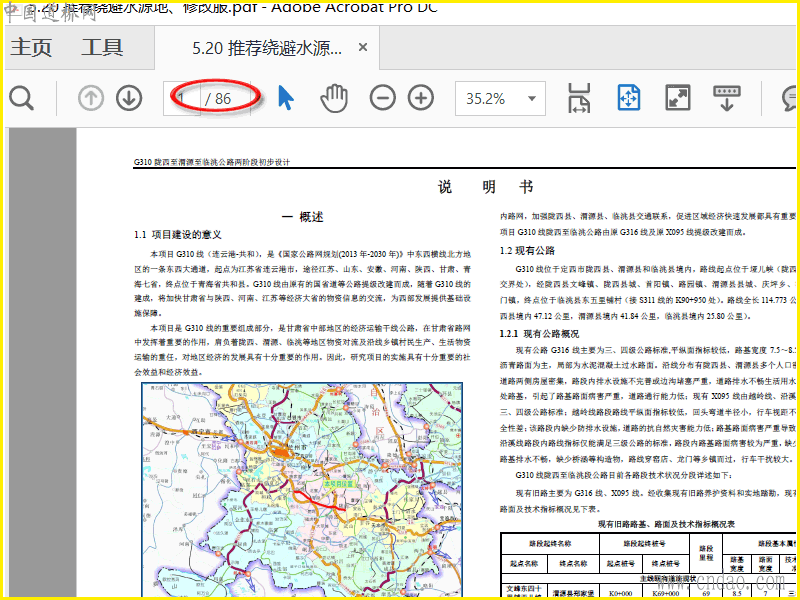The image size is (800, 600).
Task: Click the search magnifier icon
Action: [21, 98]
